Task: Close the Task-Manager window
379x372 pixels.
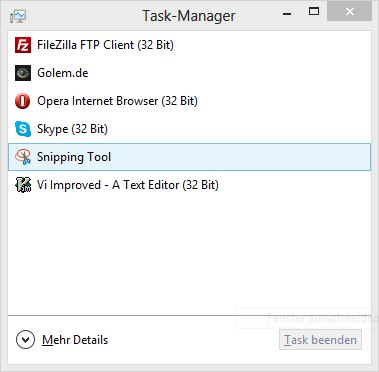Action: [x=349, y=12]
